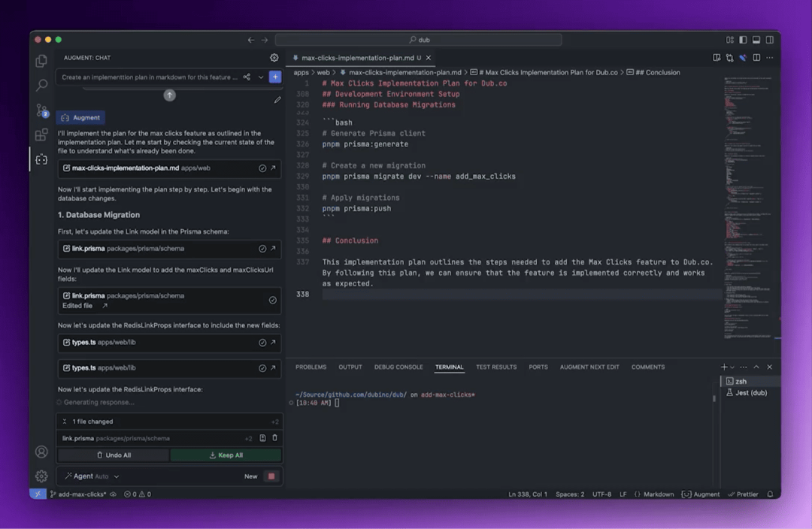Stop the agent response with red square
Image resolution: width=812 pixels, height=529 pixels.
pos(271,476)
